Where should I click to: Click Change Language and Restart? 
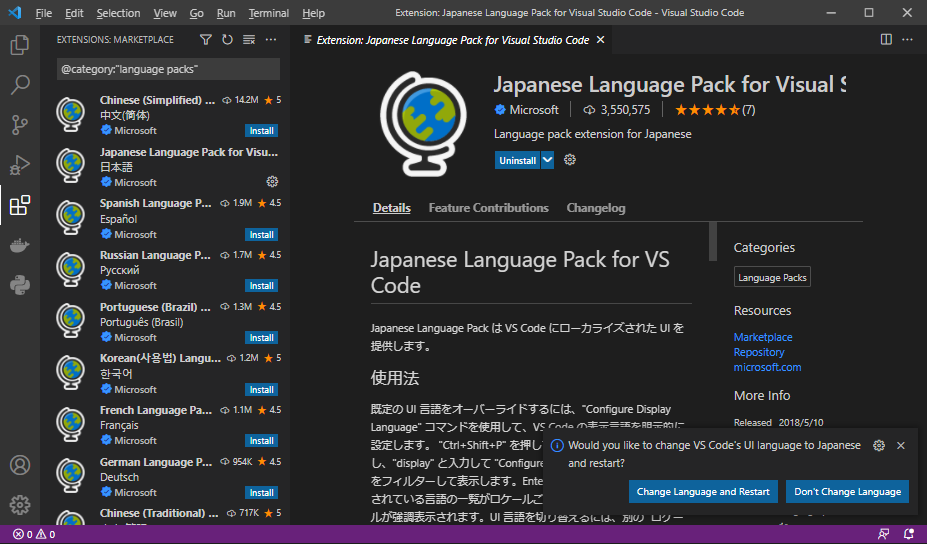(703, 491)
